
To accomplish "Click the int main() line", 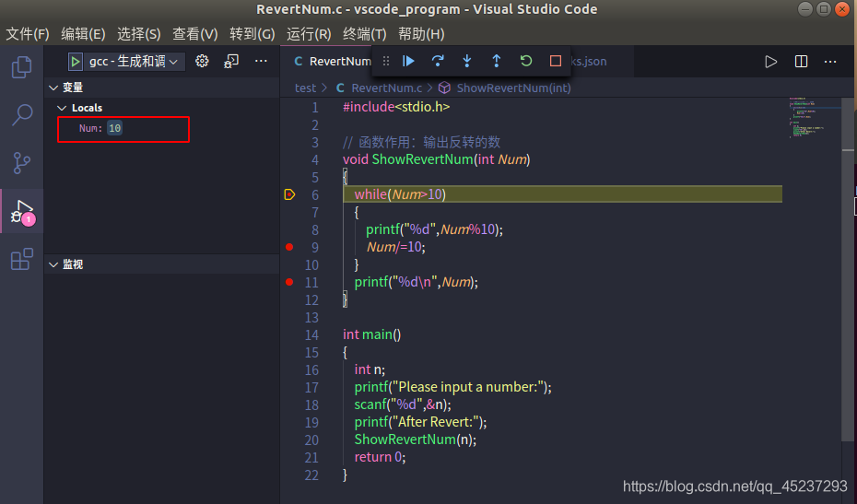I will (x=371, y=334).
